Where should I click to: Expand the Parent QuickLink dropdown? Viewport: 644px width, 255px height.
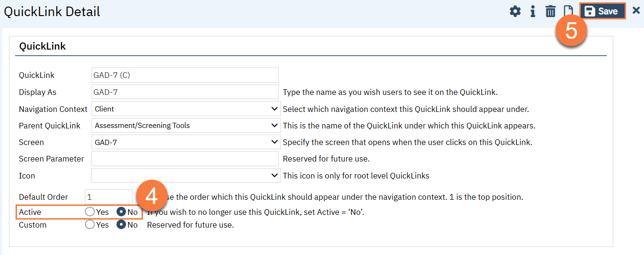186,126
